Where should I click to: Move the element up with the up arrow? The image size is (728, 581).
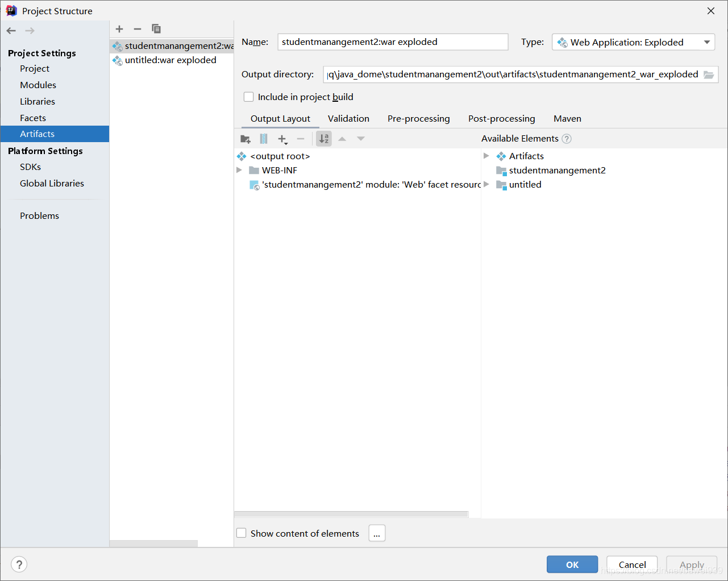click(x=342, y=139)
